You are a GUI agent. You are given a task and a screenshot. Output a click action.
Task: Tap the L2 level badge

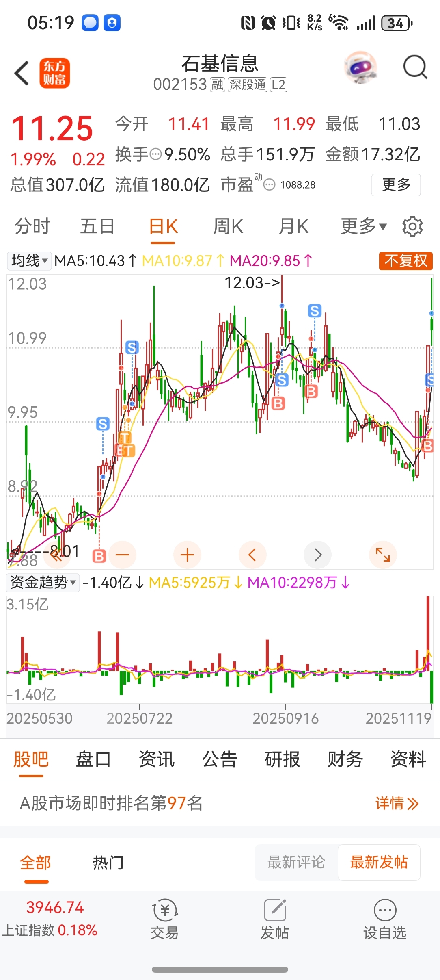click(x=278, y=85)
